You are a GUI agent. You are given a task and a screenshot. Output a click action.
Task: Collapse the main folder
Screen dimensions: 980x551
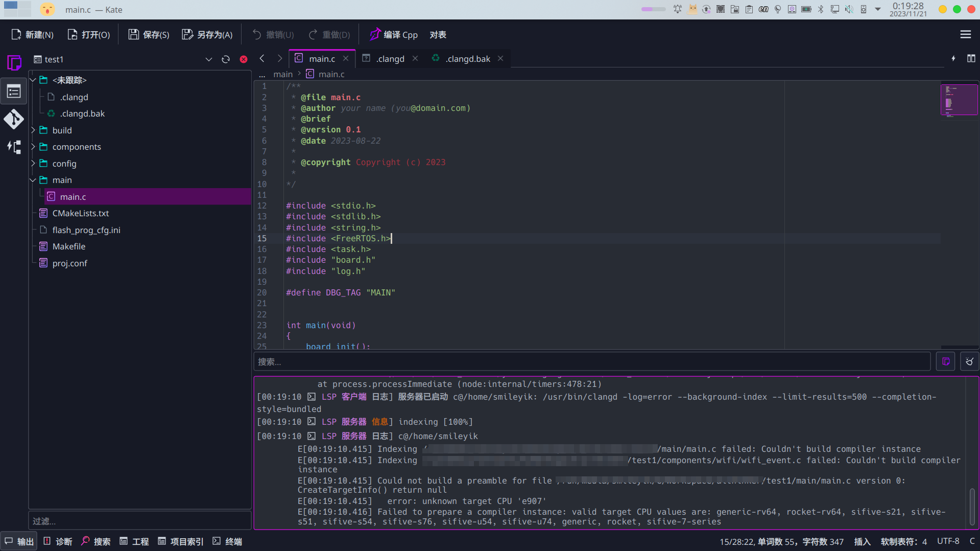coord(33,180)
